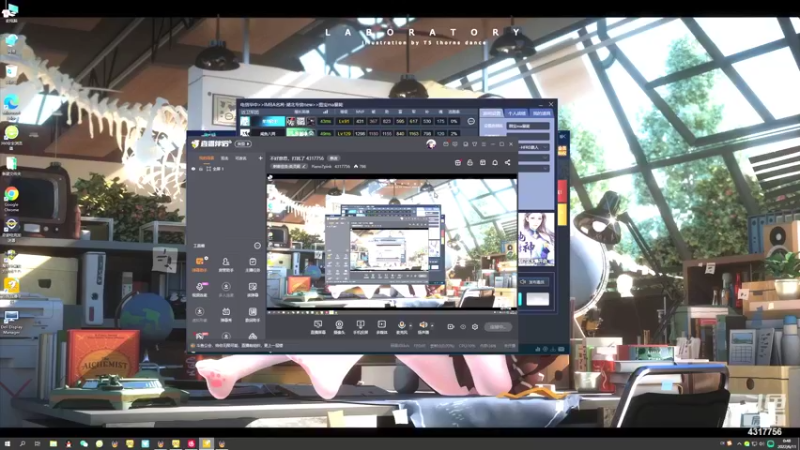Expand the microphone device dropdown arrow
Screen dimensions: 800x450
[410, 326]
